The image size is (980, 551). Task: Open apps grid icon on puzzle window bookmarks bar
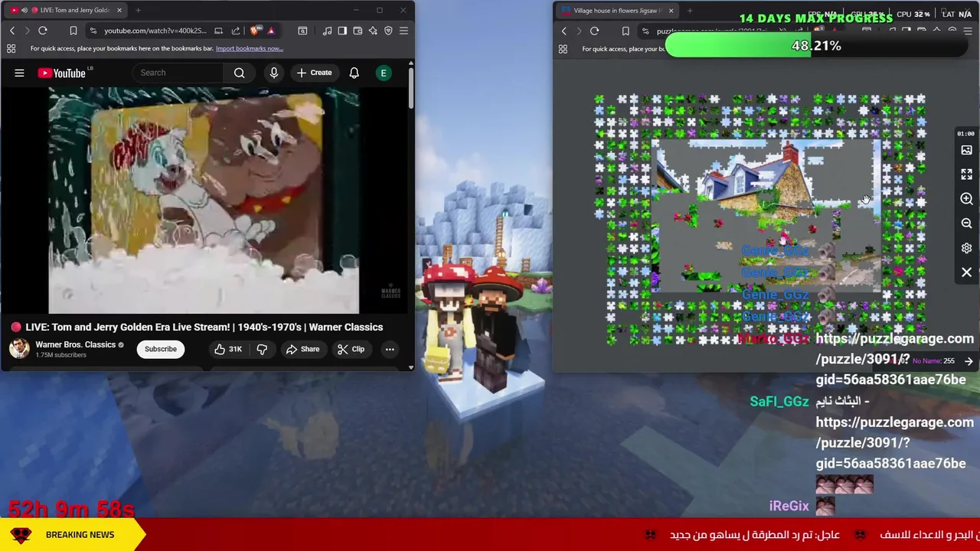563,49
